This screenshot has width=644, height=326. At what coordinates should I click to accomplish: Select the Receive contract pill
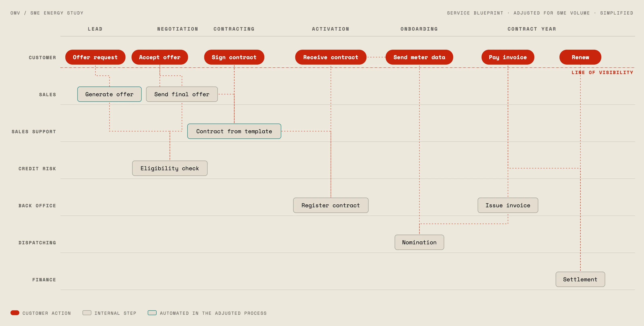tap(331, 57)
